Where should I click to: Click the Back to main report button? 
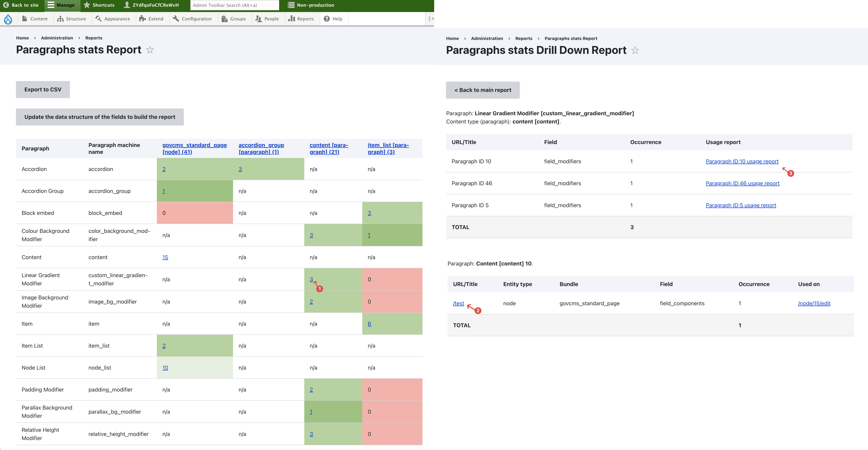pos(483,90)
